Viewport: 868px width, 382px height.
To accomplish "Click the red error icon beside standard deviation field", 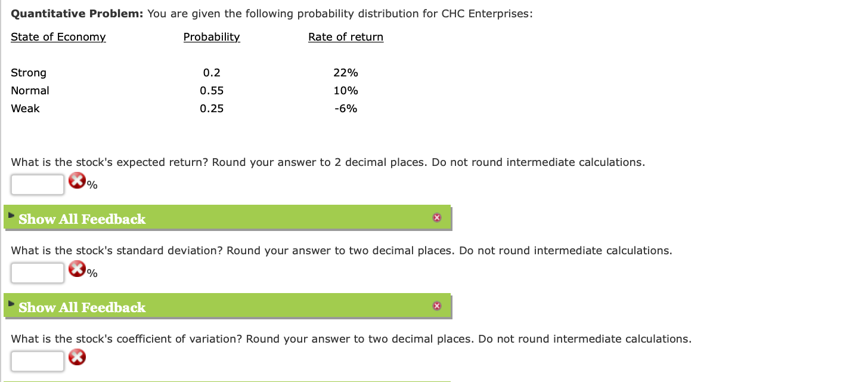I will [77, 269].
